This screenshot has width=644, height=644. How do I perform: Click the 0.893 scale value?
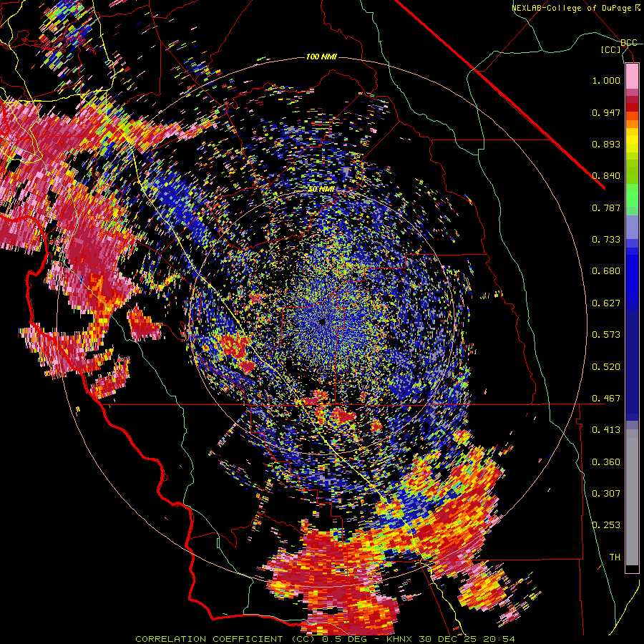(606, 144)
